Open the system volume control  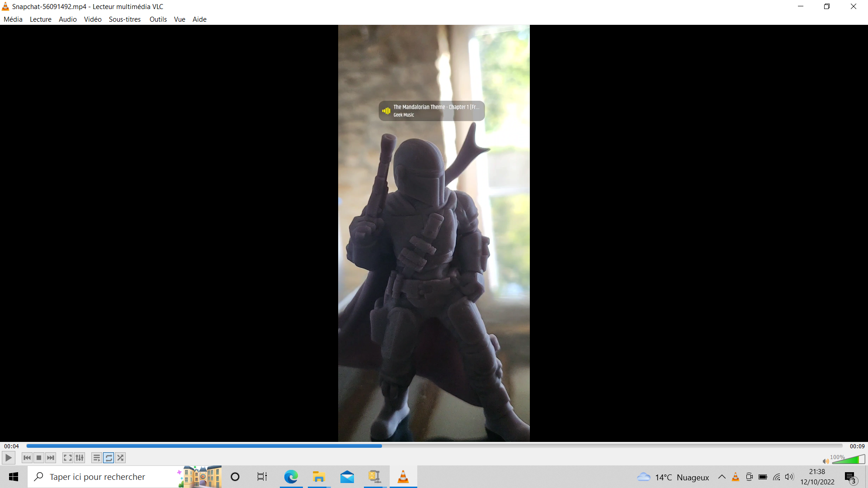789,477
